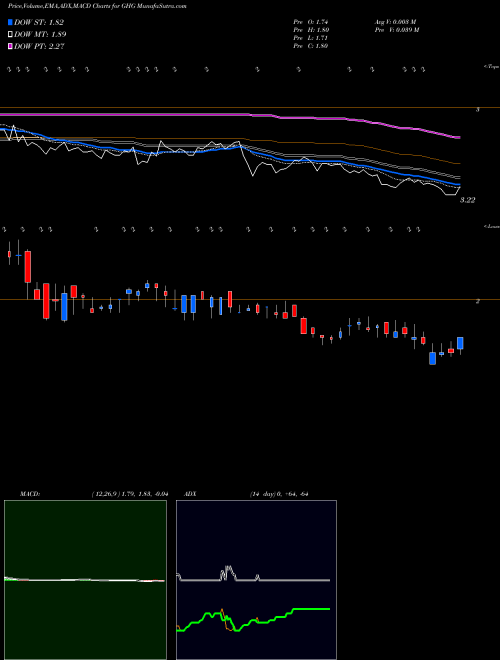Click the 'ADX' panel heading

click(190, 494)
